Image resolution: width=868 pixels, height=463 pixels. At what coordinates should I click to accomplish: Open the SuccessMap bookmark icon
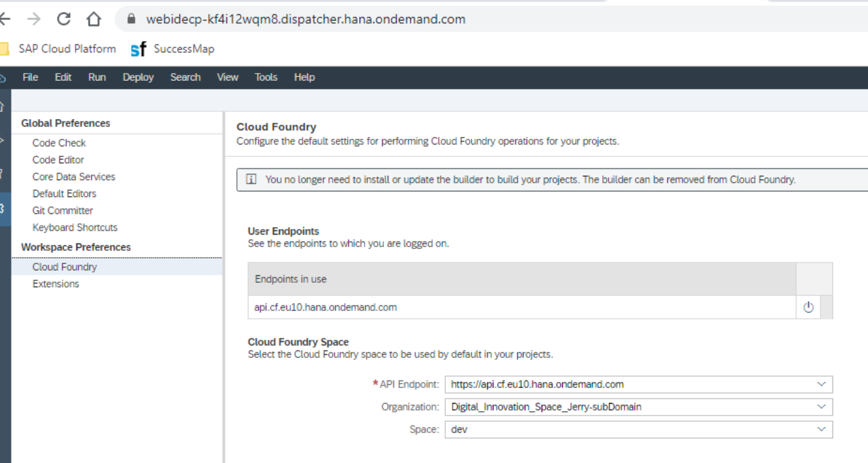138,49
